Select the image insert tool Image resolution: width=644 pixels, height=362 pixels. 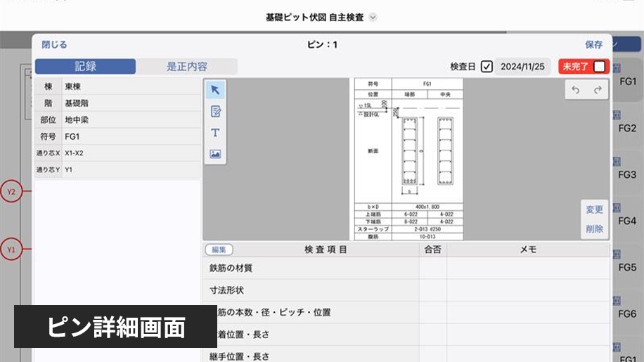(215, 154)
